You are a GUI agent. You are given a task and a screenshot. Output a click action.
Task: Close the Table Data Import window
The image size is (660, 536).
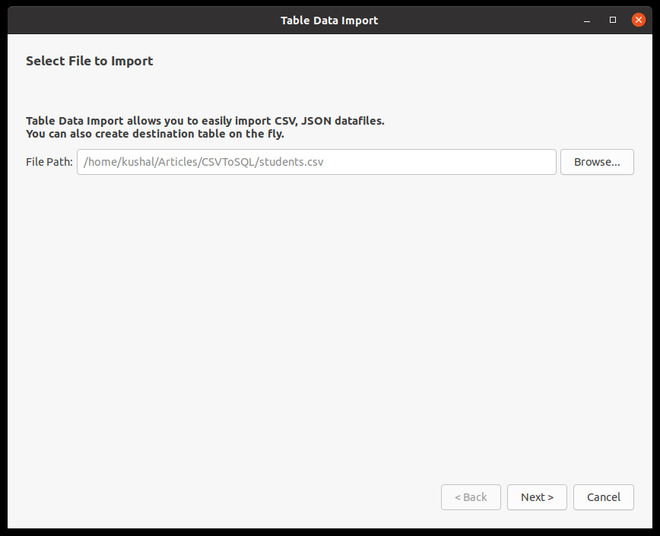tap(638, 20)
